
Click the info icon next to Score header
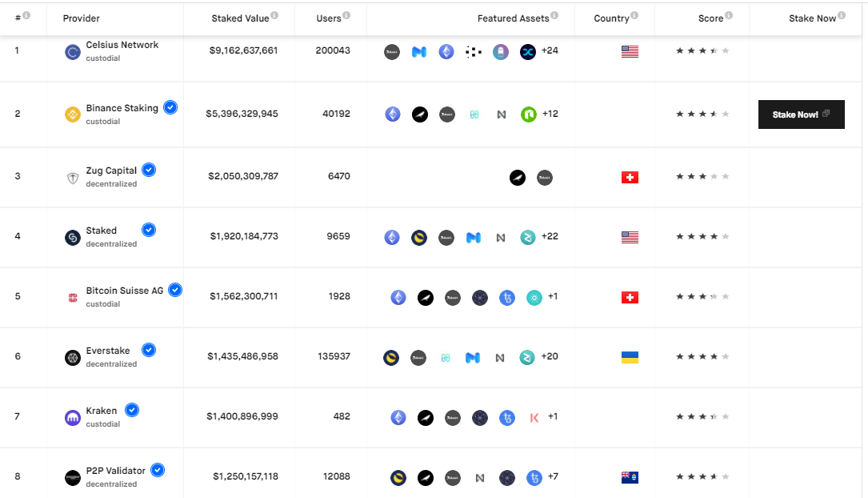[729, 15]
